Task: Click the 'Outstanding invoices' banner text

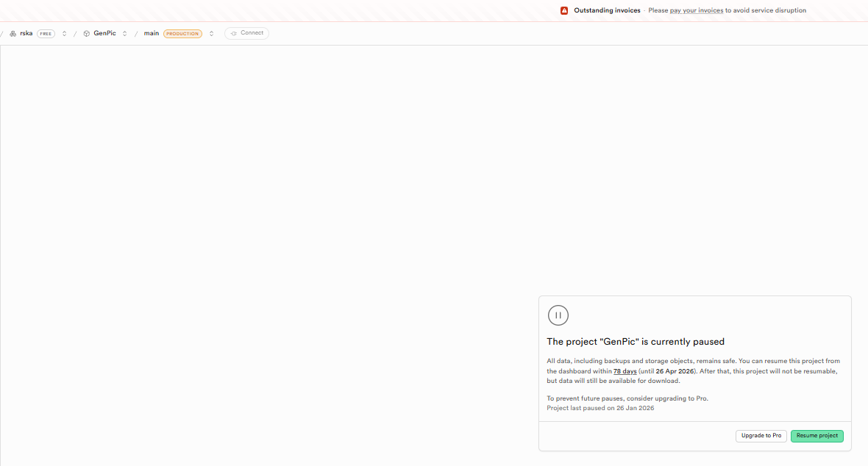Action: (x=607, y=10)
